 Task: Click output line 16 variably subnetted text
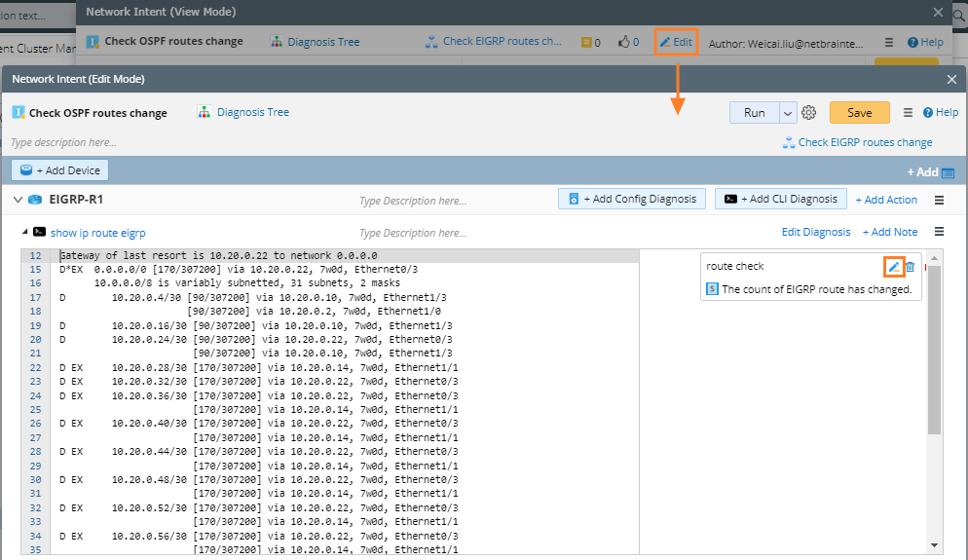247,283
